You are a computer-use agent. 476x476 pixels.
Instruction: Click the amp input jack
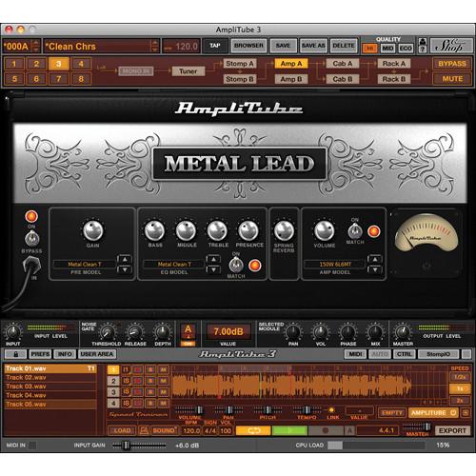[32, 266]
